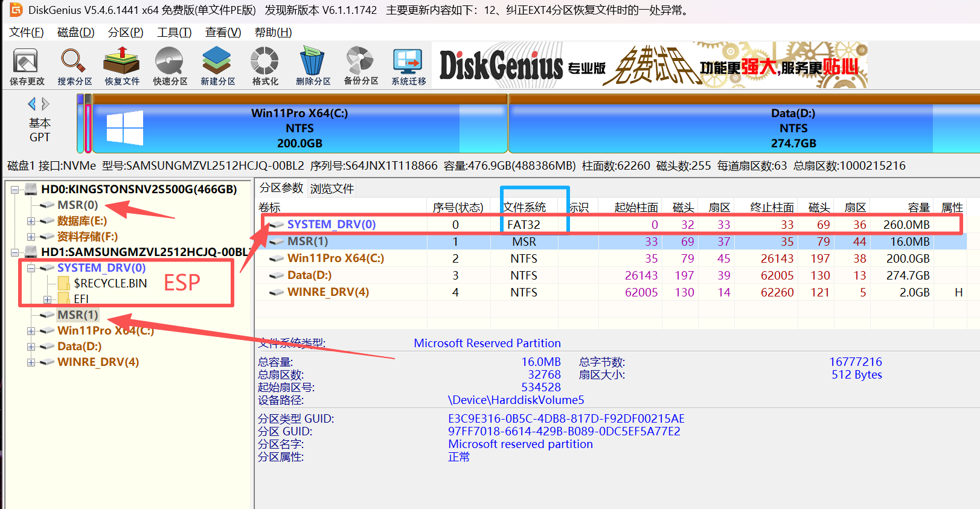The width and height of the screenshot is (980, 509).
Task: Click the HD1 SAMSUNG disk icon in tree
Action: click(x=31, y=252)
